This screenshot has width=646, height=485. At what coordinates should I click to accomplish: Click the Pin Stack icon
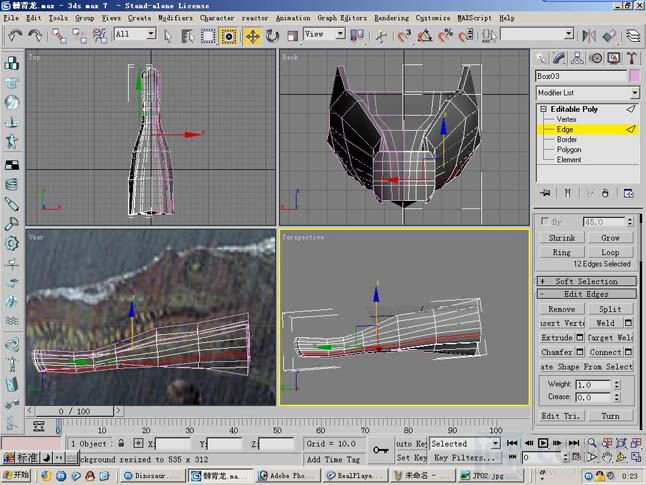tap(545, 193)
